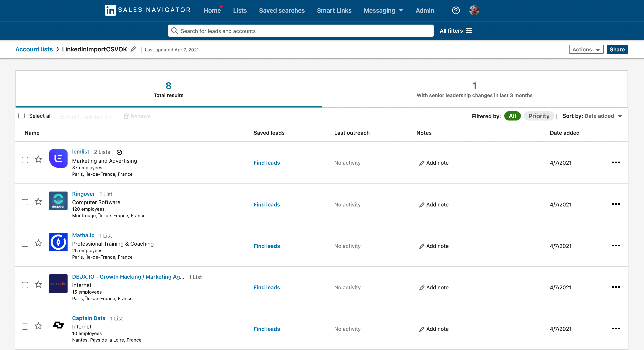Add note to lemlist account
The width and height of the screenshot is (644, 350).
(434, 163)
